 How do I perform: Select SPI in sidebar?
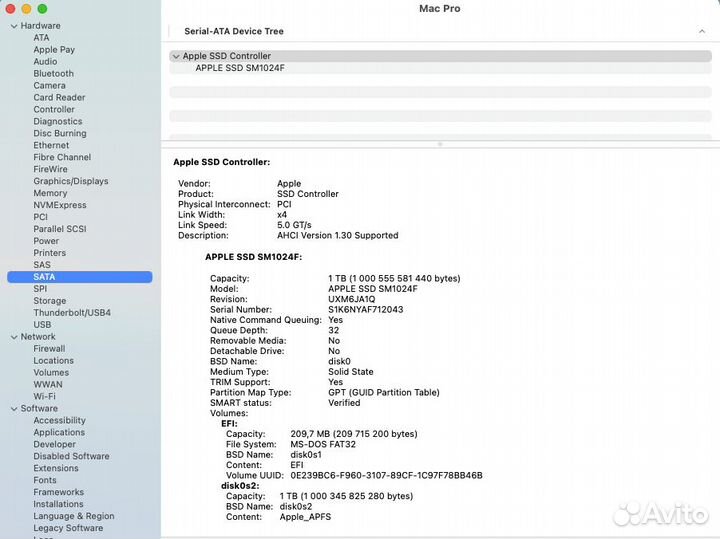[40, 289]
